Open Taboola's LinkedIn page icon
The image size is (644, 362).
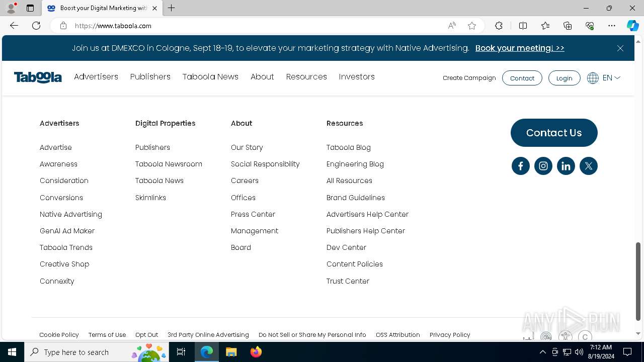tap(566, 166)
